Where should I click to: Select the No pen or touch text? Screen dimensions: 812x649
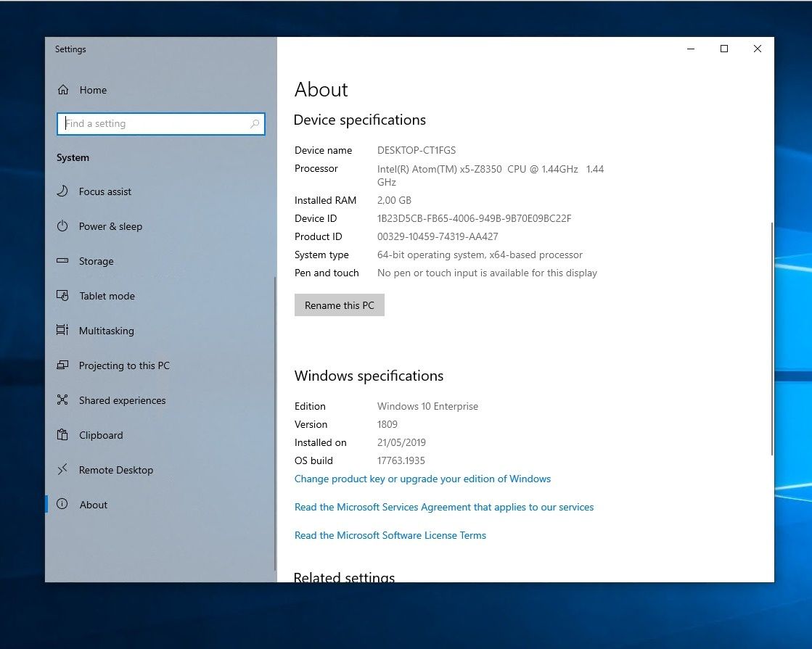pos(488,273)
